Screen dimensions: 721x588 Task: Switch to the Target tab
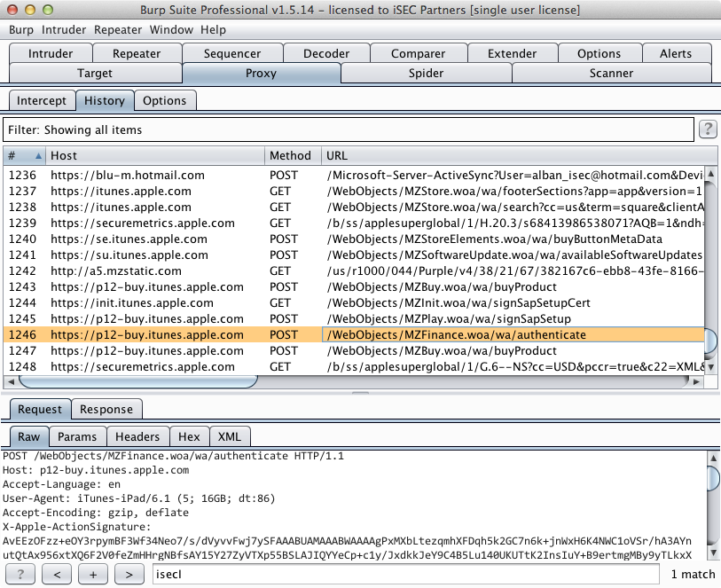[95, 73]
